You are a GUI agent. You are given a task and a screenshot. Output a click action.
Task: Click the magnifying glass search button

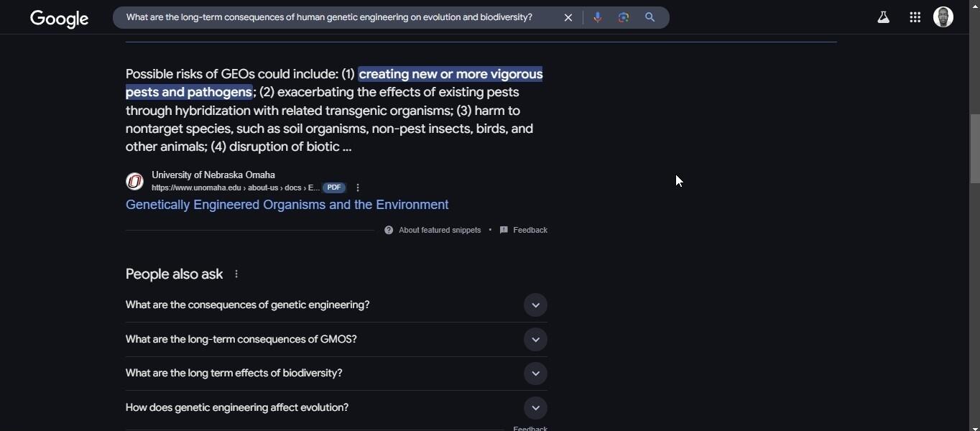tap(650, 17)
